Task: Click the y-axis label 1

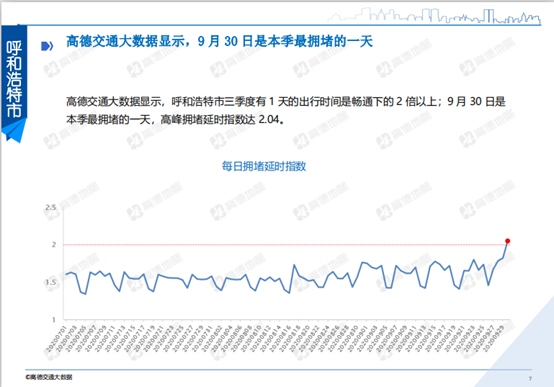Action: [x=54, y=319]
